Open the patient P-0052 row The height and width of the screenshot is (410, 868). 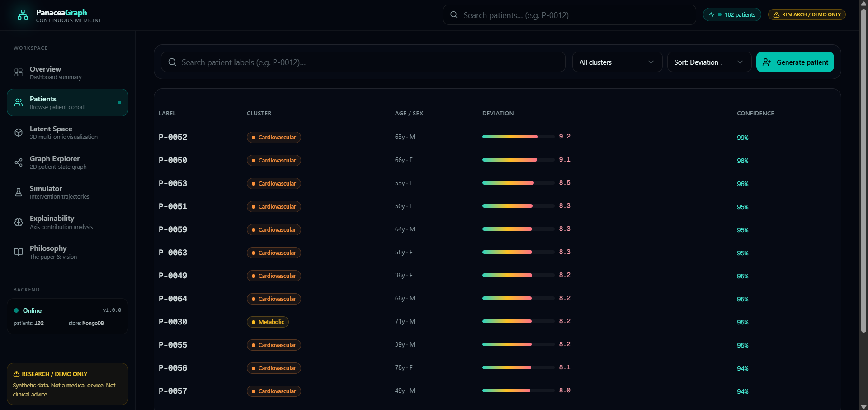tap(497, 137)
